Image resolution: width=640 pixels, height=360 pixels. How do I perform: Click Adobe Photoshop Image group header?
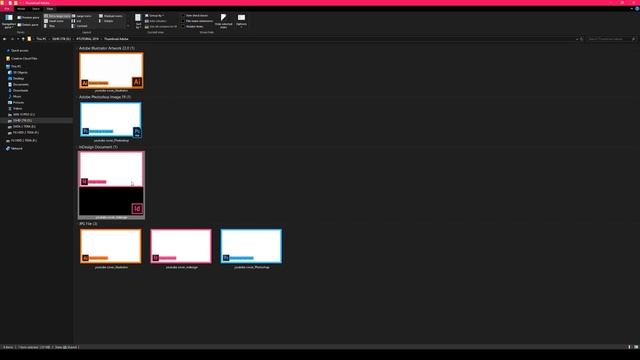click(105, 97)
